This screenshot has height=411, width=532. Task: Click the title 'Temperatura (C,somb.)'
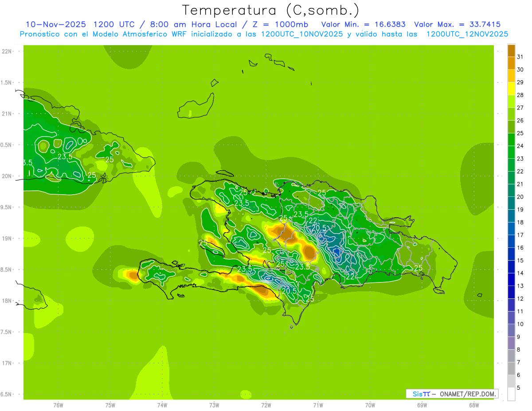point(271,10)
